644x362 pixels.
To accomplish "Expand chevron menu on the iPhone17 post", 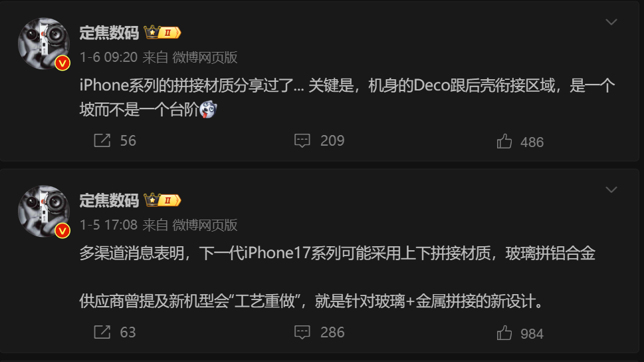I will pyautogui.click(x=611, y=190).
